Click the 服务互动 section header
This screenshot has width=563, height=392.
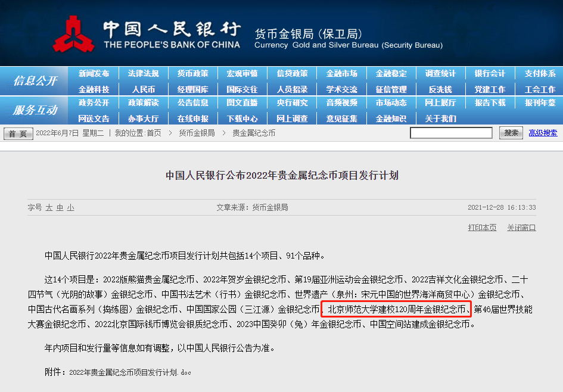(35, 110)
